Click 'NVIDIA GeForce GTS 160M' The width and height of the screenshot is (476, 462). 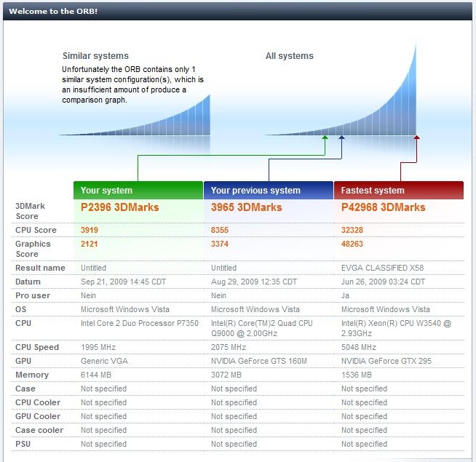[x=259, y=361]
